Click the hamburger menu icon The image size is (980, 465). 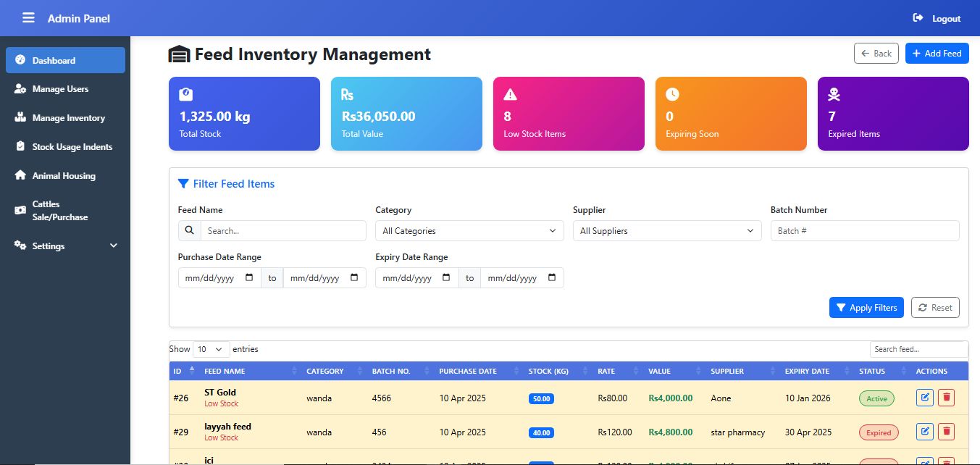coord(28,17)
